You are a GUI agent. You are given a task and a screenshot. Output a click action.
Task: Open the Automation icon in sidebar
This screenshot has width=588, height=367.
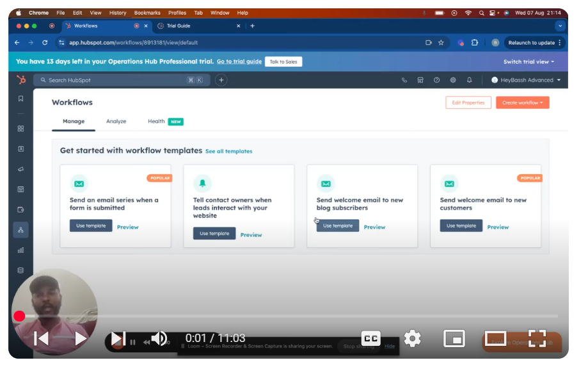click(x=20, y=230)
